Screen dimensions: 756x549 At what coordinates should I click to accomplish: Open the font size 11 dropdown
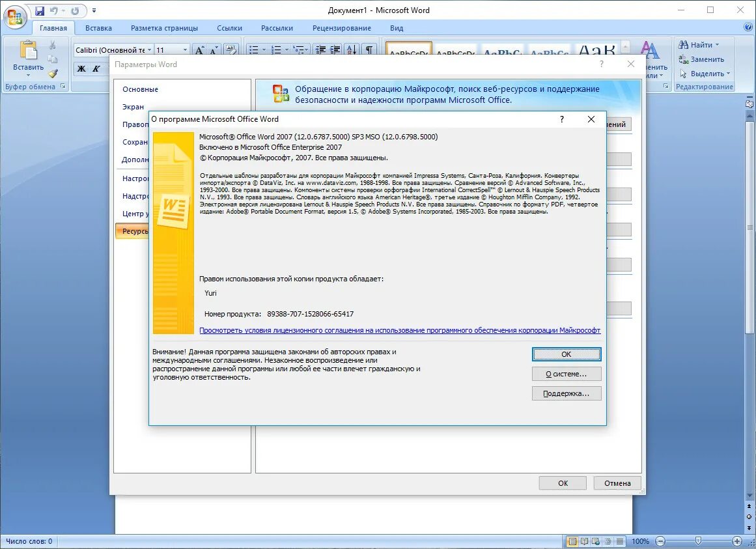click(x=185, y=49)
